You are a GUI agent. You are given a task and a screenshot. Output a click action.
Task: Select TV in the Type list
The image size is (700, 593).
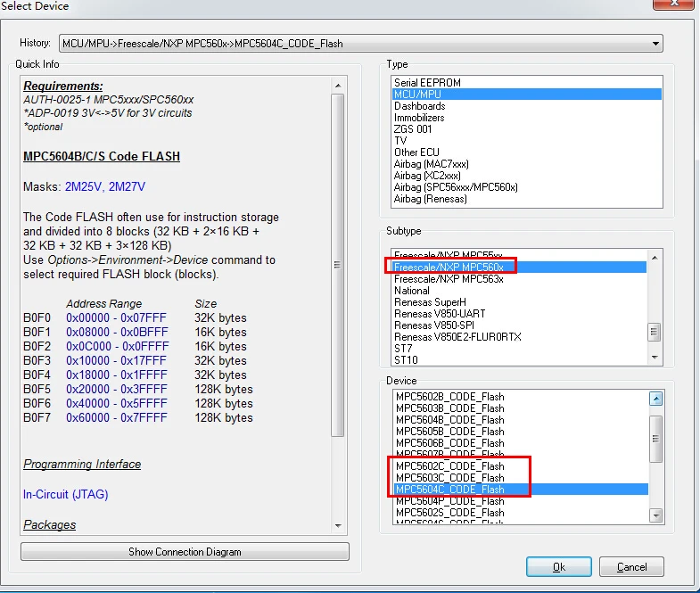point(527,141)
